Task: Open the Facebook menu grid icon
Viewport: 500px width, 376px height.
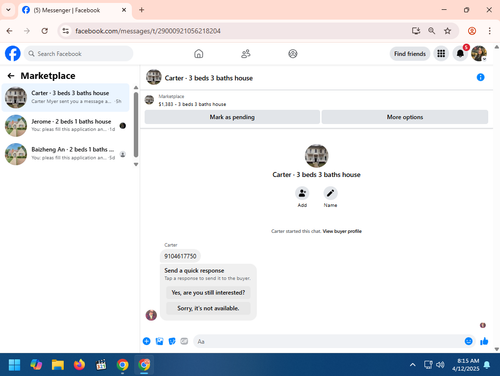Action: pos(441,54)
